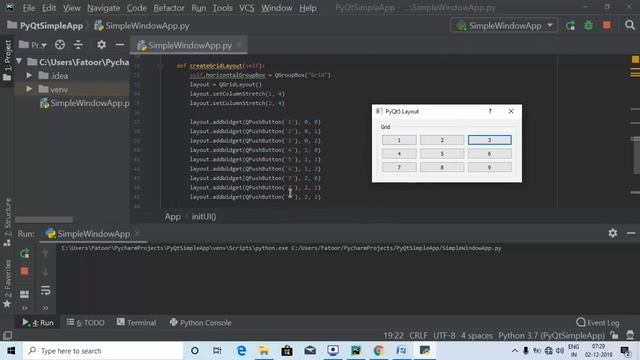Click button 3 in PyQt5 Layout window
Viewport: 640px width, 360px height.
(489, 140)
